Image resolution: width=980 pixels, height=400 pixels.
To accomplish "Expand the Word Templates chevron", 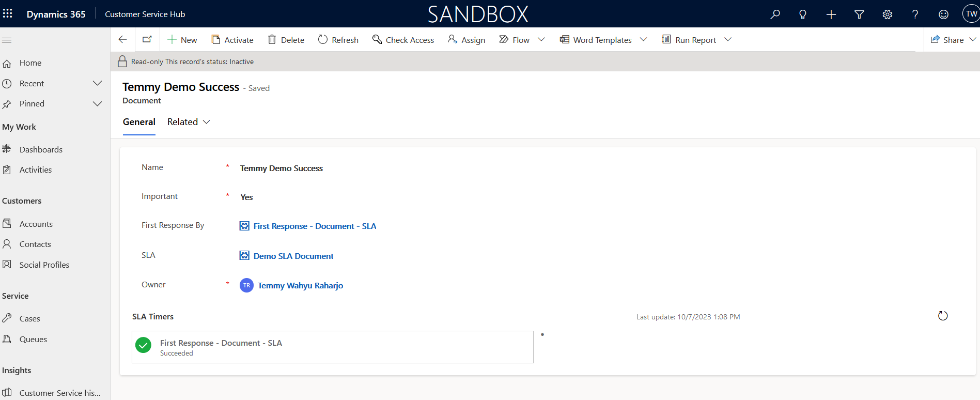I will coord(644,40).
